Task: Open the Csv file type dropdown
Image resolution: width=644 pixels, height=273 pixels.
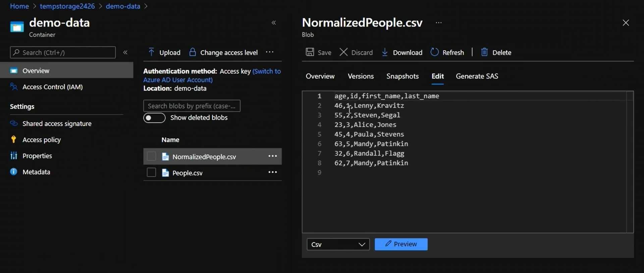Action: (x=338, y=244)
